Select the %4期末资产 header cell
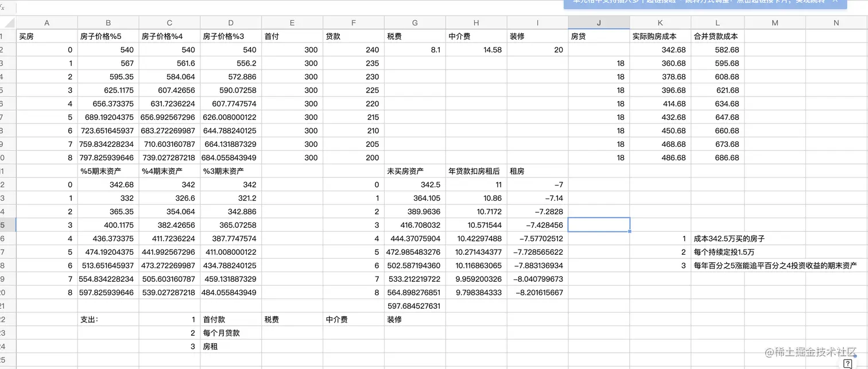 [169, 171]
